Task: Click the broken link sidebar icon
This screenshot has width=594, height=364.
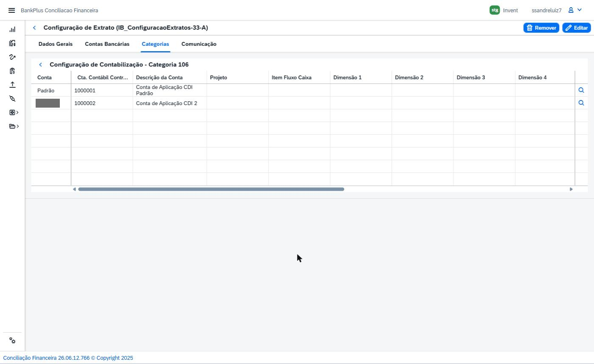Action: (12, 98)
